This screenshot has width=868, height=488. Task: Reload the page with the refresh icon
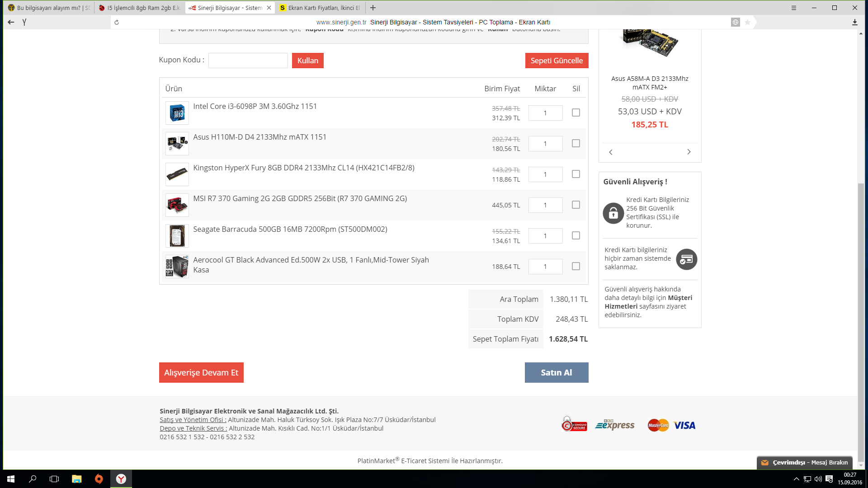pos(117,22)
